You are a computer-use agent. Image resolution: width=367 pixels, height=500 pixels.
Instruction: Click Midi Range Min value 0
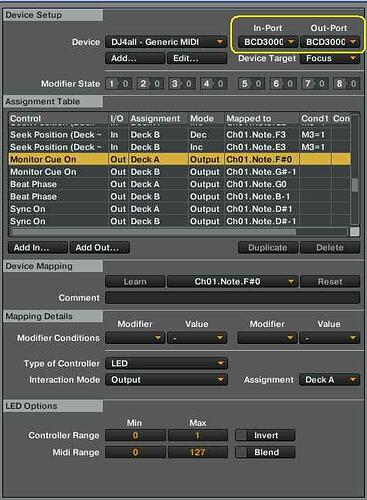pyautogui.click(x=135, y=452)
